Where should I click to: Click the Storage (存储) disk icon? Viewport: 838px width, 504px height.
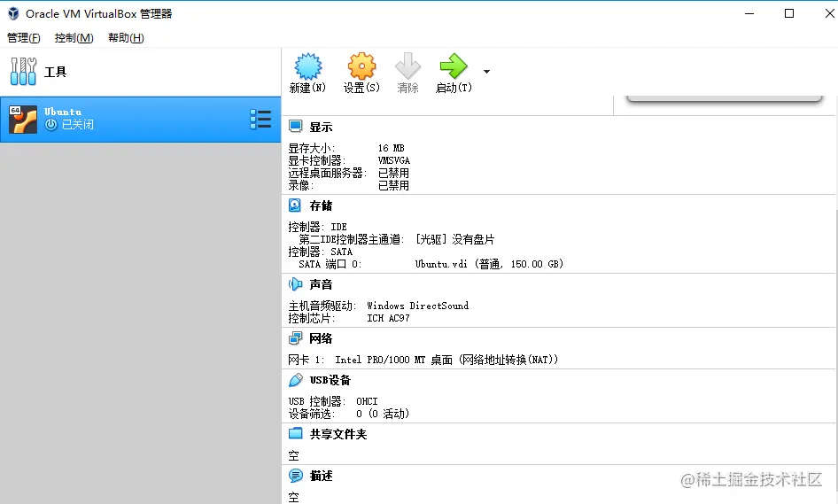[295, 205]
